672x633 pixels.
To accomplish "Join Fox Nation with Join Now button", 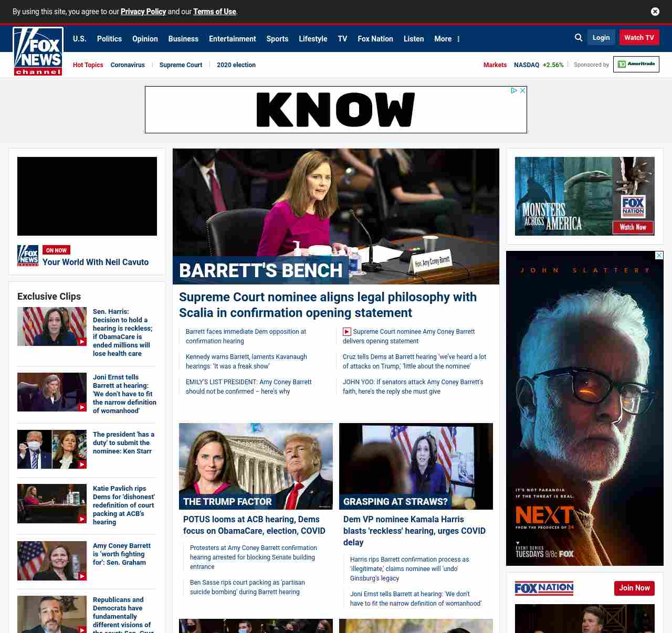I will (634, 588).
